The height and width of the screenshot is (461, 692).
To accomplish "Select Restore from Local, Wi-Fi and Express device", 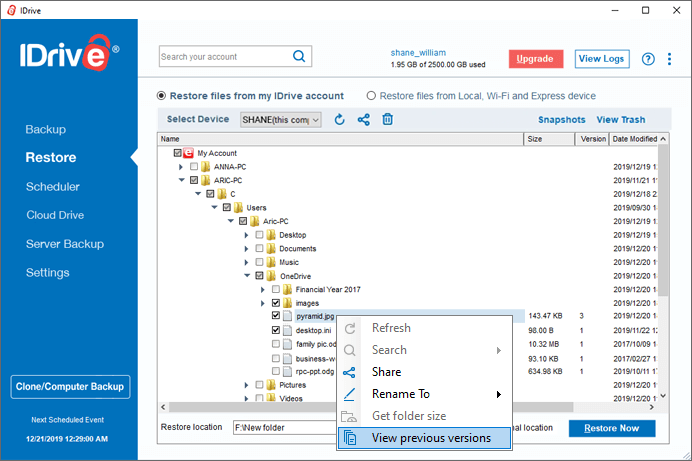I will point(371,96).
